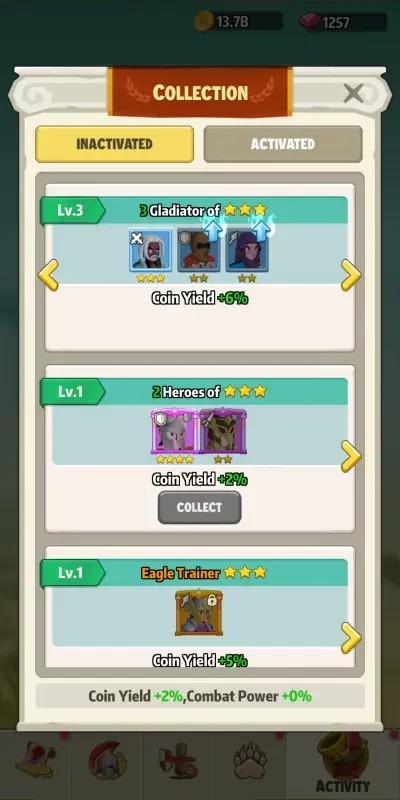Tap the locked Eagle Trainer portrait
Viewport: 400px width, 800px height.
(x=199, y=613)
